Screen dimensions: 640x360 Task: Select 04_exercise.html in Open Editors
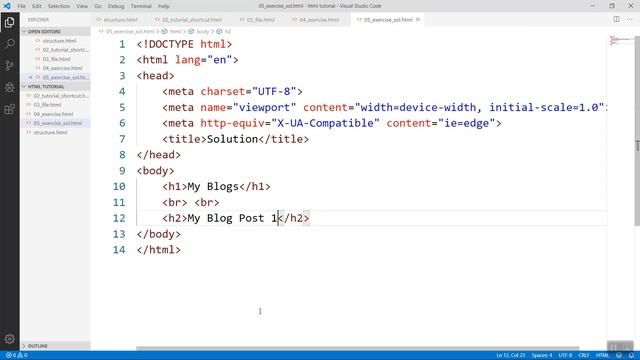click(62, 68)
